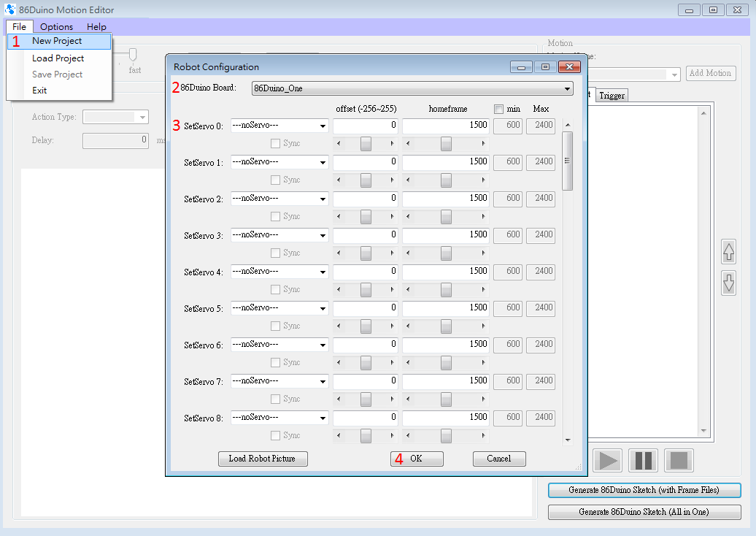Open the Action Type dropdown
The image size is (756, 536).
click(115, 117)
